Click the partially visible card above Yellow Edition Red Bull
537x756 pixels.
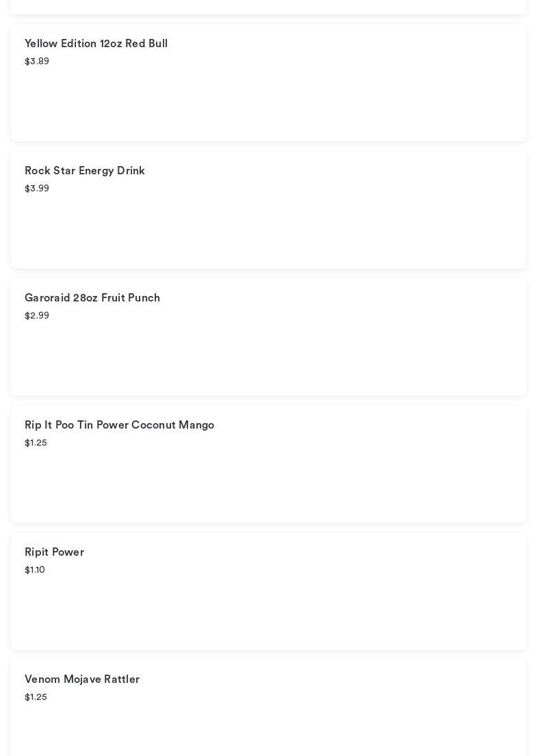pos(268,6)
